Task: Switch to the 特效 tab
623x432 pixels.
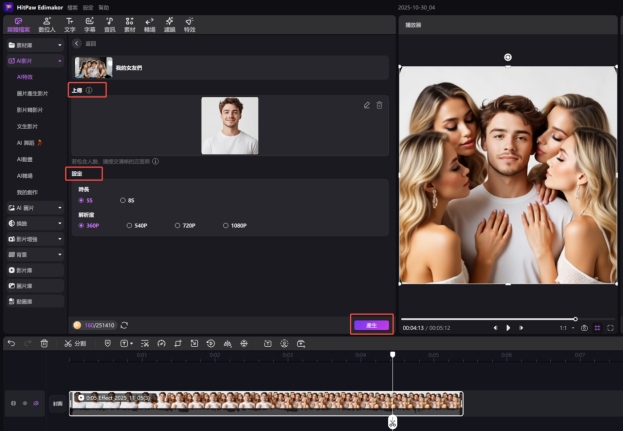Action: (x=189, y=24)
